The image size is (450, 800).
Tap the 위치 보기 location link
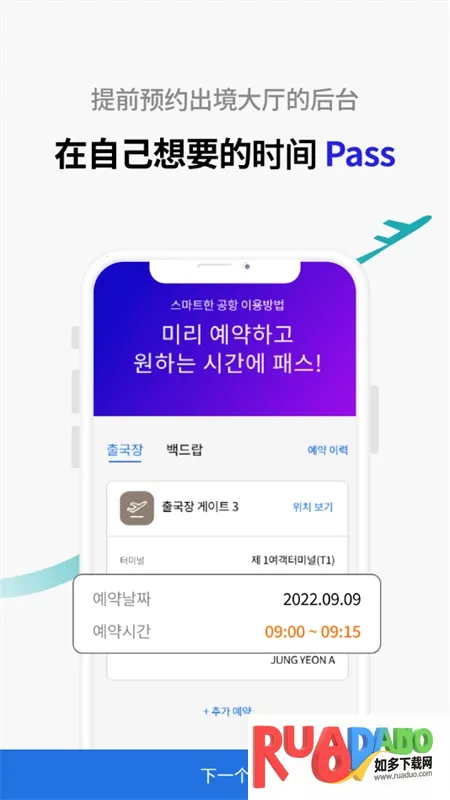click(x=313, y=507)
